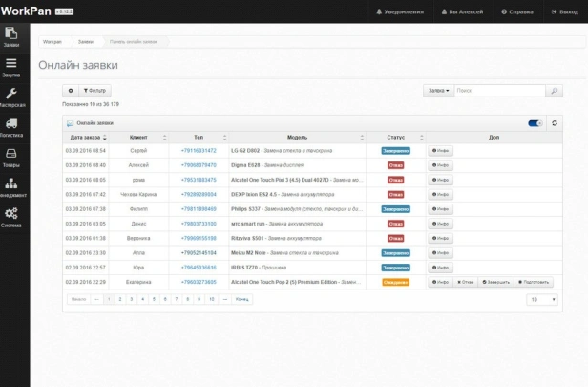Open Товары section in sidebar
The image size is (588, 387).
click(x=10, y=158)
